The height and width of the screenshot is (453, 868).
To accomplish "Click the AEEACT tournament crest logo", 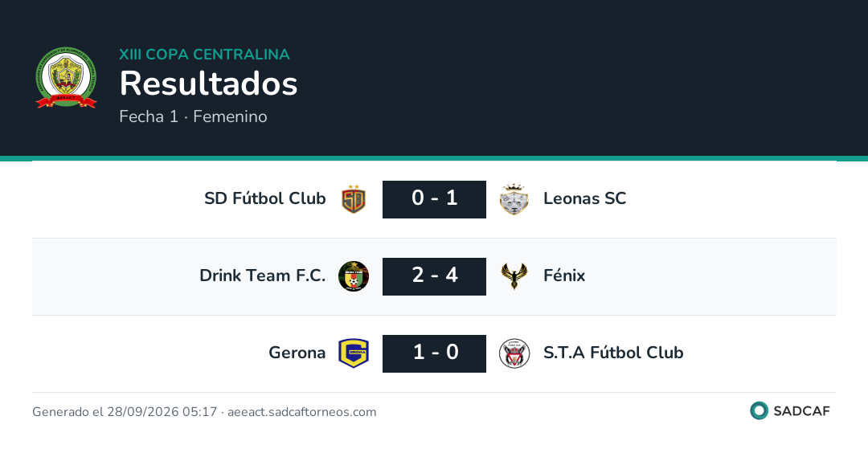I will [67, 77].
